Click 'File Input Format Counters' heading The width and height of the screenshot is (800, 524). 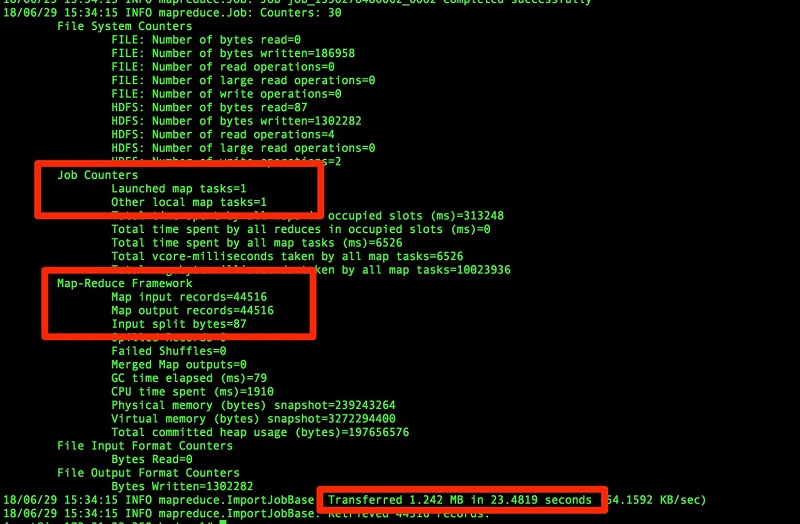145,446
